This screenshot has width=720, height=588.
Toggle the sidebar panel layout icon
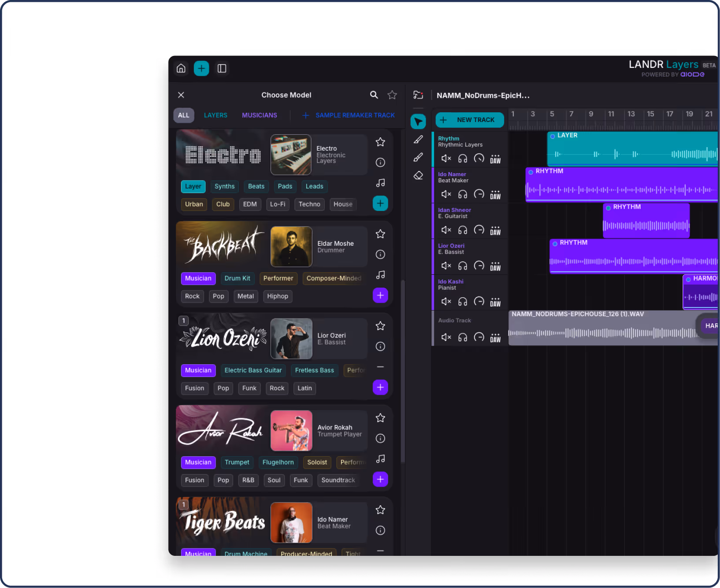(x=222, y=68)
